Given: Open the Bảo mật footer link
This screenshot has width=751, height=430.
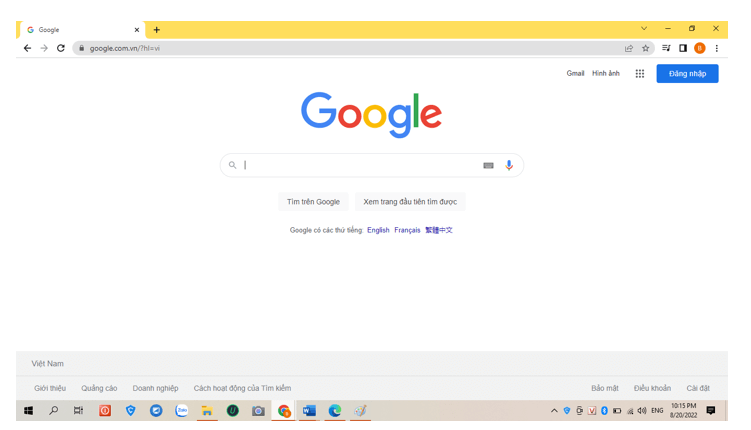Looking at the screenshot, I should point(605,388).
